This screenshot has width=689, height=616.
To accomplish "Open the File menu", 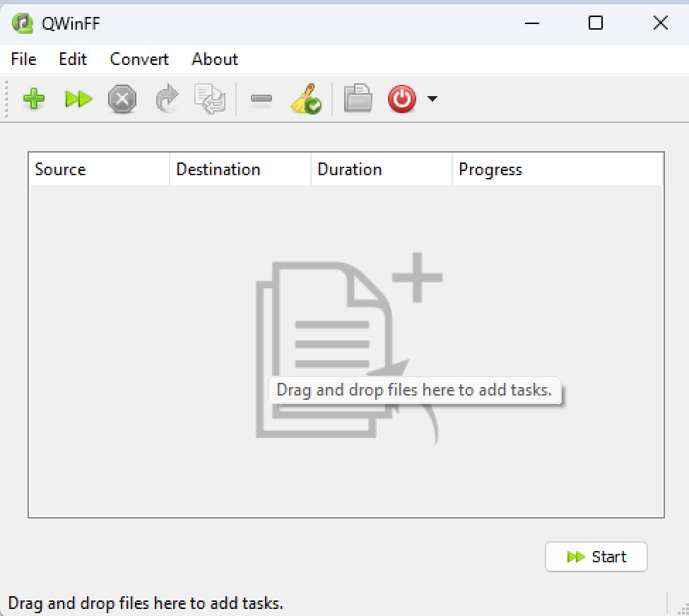I will click(x=23, y=59).
